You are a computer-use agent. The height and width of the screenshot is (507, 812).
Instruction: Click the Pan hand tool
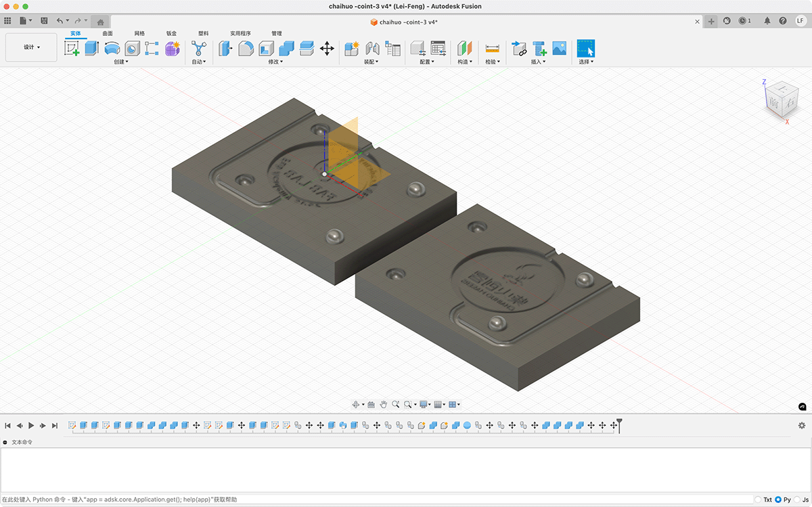(x=383, y=404)
